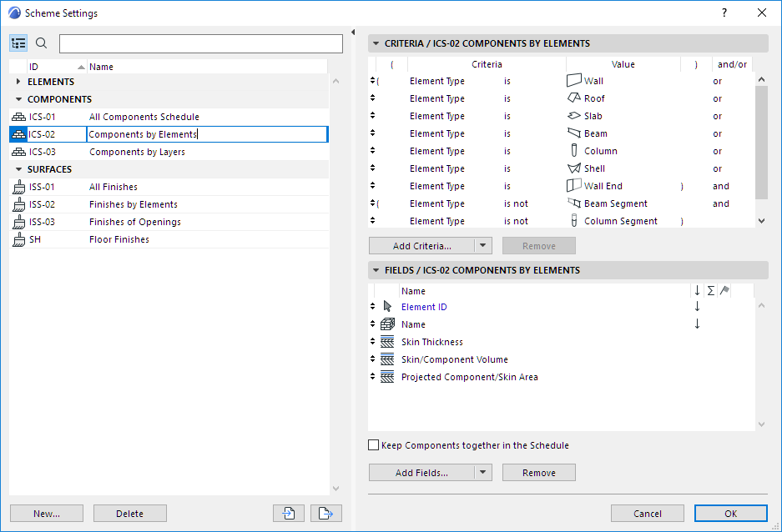This screenshot has width=782, height=532.
Task: Select the Finishes by Elements row
Action: click(169, 204)
